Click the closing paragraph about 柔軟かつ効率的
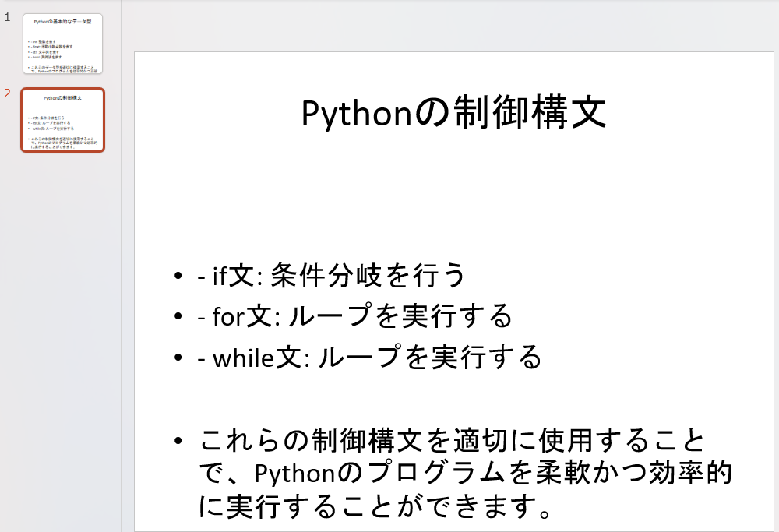Viewport: 779px width, 532px height. (x=464, y=474)
